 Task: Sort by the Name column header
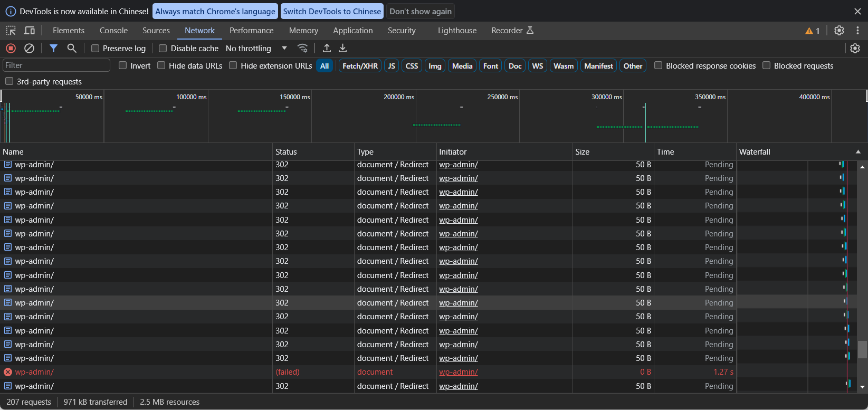coord(136,151)
